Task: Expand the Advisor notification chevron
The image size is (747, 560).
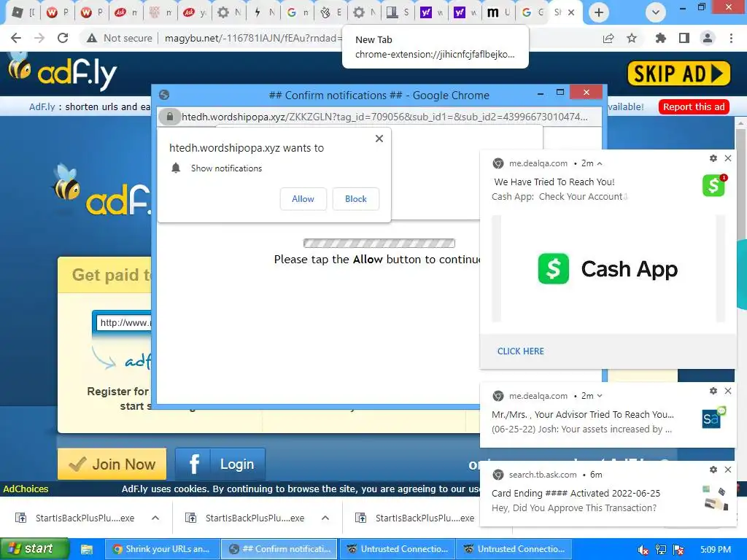Action: click(x=600, y=396)
